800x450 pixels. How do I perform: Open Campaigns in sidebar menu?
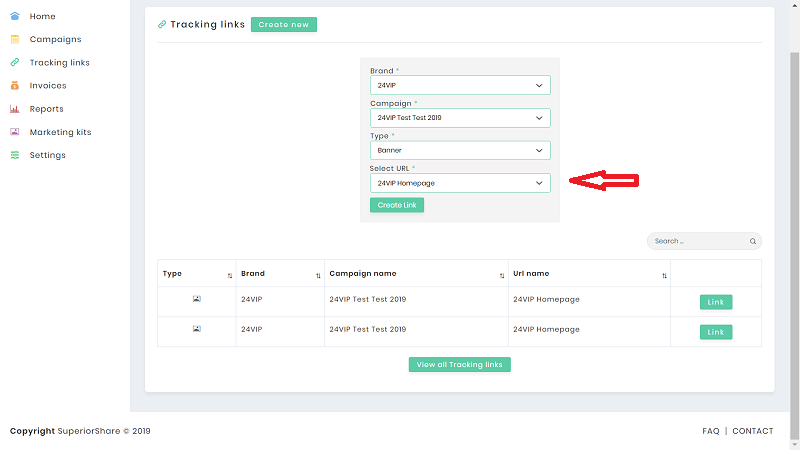coord(55,39)
